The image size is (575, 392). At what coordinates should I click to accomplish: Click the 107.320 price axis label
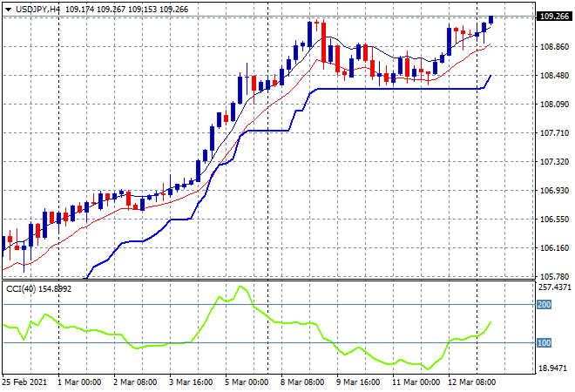pyautogui.click(x=554, y=162)
